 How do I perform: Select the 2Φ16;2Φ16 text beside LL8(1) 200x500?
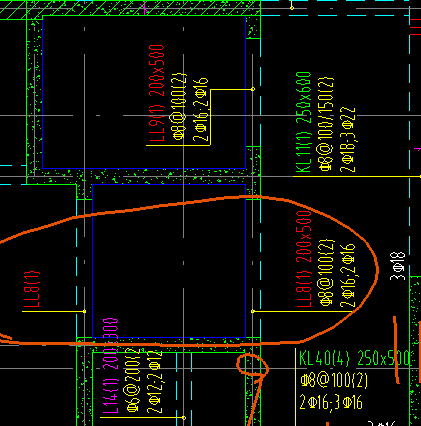(347, 276)
